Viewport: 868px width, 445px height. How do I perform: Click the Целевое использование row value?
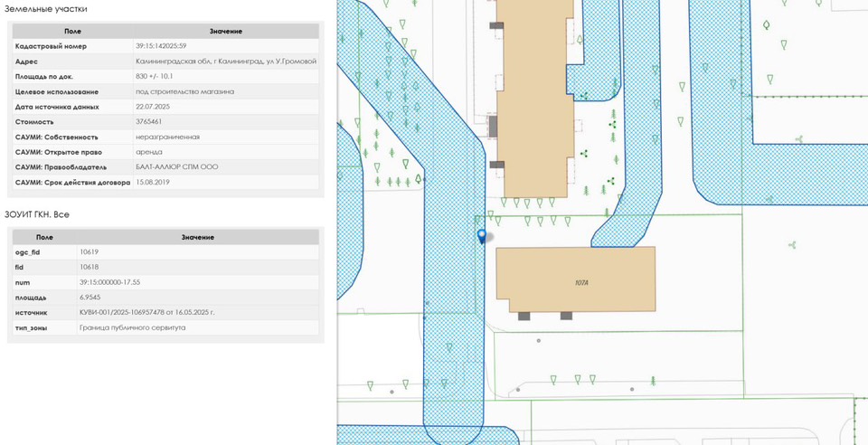pyautogui.click(x=184, y=91)
